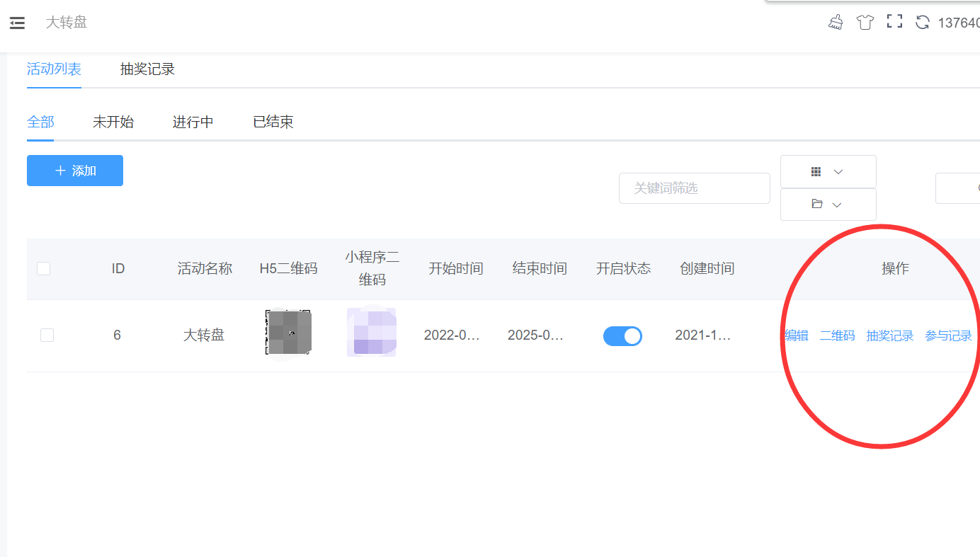Image resolution: width=980 pixels, height=557 pixels.
Task: Open 参与记录 link in the row
Action: point(949,335)
